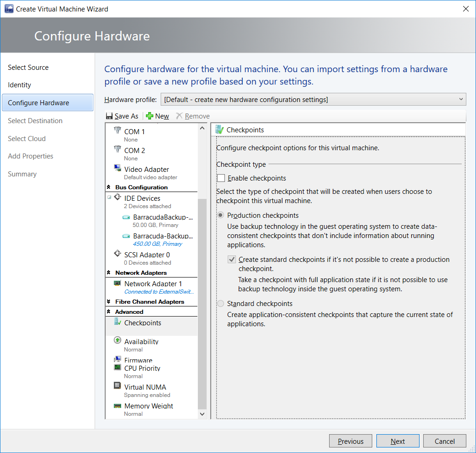Click the Checkpoints header icon in details pane
This screenshot has width=476, height=453.
pyautogui.click(x=219, y=130)
